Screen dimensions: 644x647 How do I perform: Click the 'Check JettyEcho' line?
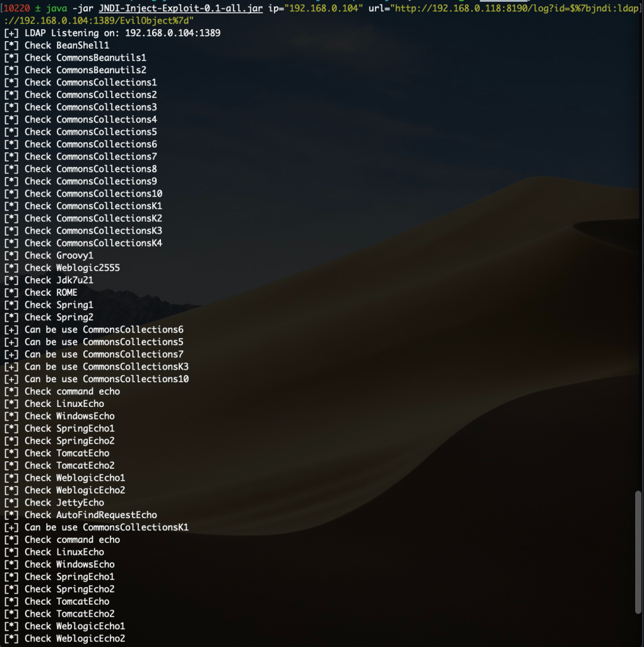tap(54, 503)
